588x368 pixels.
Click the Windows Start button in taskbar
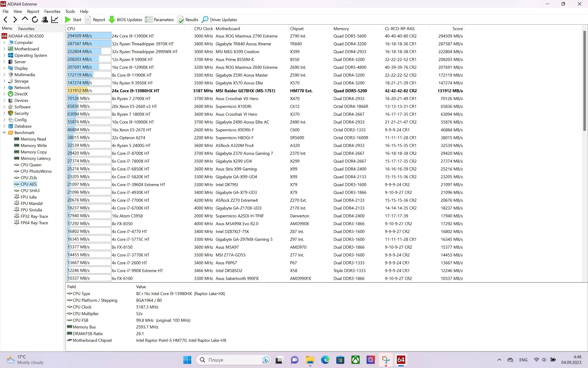coord(187,360)
